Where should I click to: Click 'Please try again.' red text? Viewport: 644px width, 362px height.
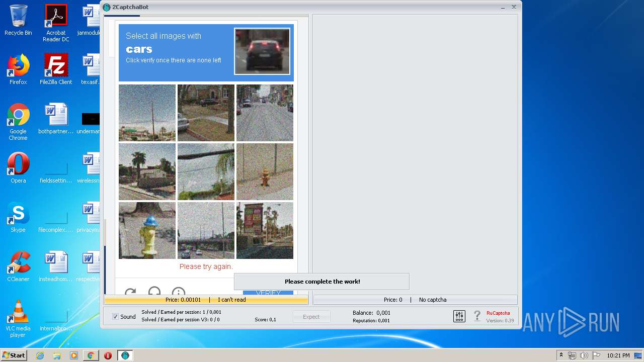[x=206, y=266]
